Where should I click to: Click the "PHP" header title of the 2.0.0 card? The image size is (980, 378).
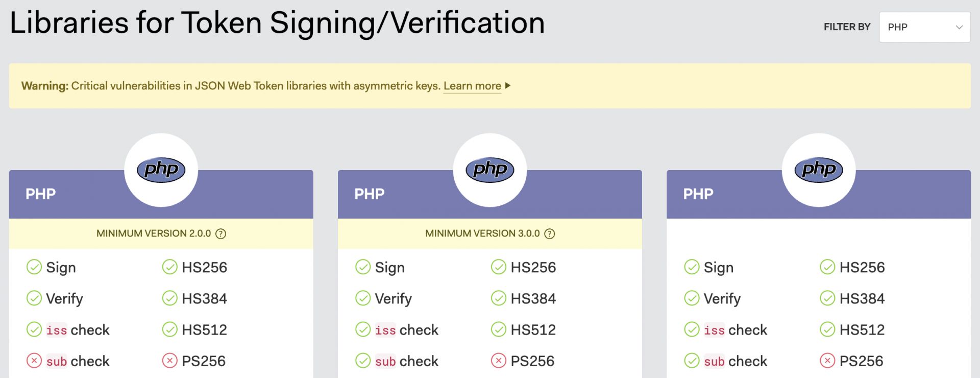point(41,194)
